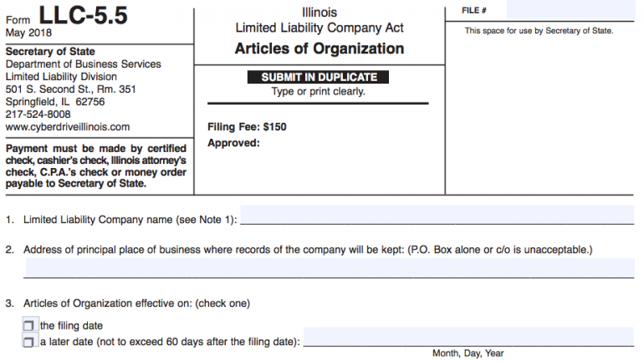The image size is (644, 362).
Task: Click the 'Type or print clearly.' instruction
Action: 319,91
